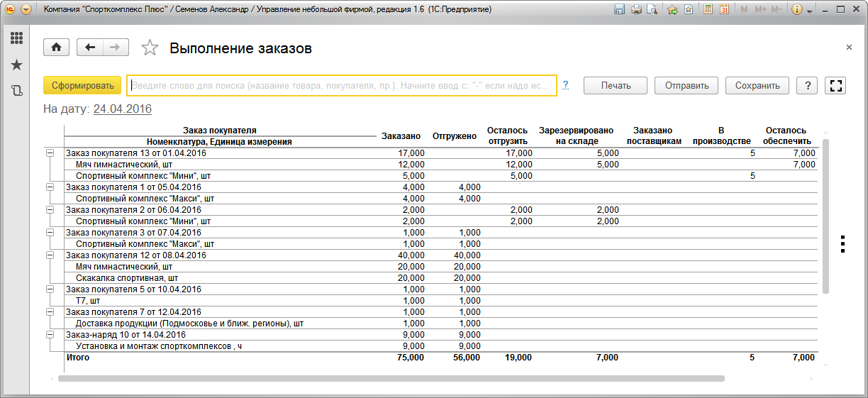Collapse Заказ покупателя 5 group

coord(50,289)
